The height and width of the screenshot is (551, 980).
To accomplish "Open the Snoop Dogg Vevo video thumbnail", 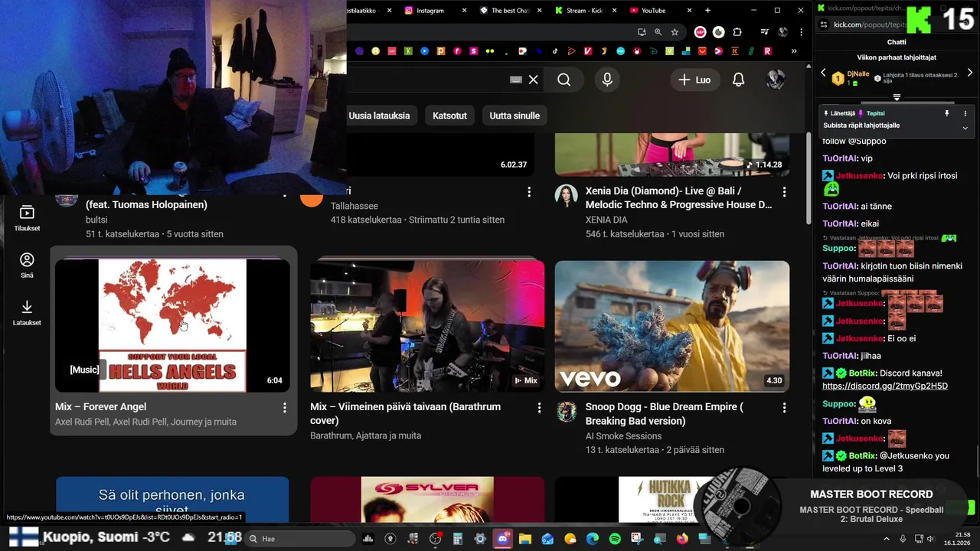I will pos(672,326).
